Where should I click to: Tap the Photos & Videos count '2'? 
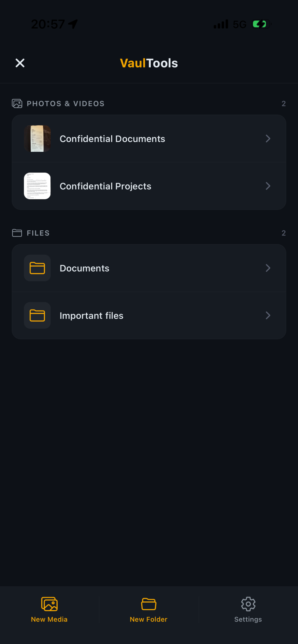pos(284,103)
